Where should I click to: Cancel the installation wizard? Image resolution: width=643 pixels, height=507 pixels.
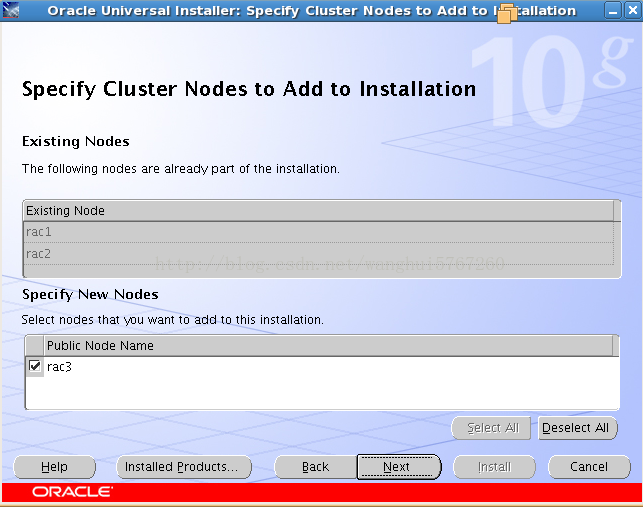point(589,467)
